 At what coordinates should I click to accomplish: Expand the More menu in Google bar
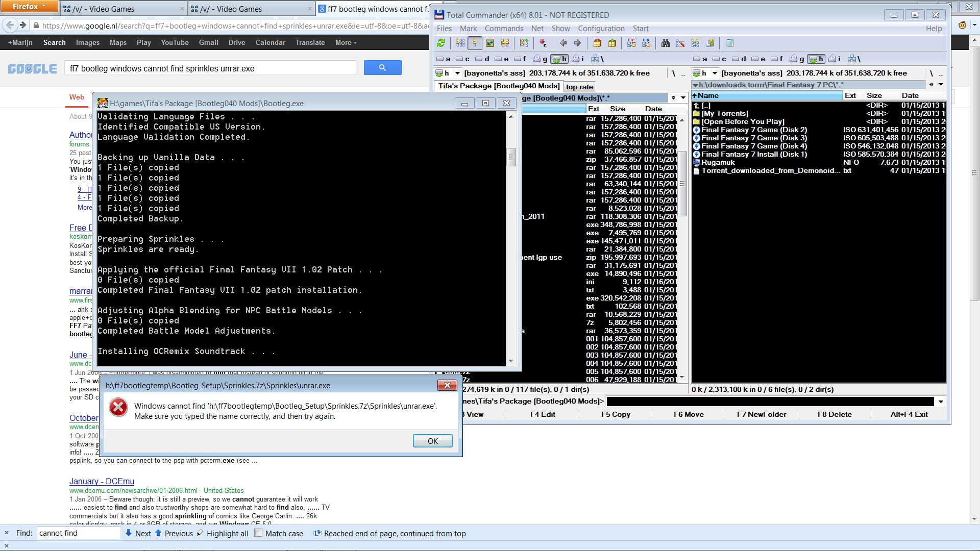(x=346, y=43)
